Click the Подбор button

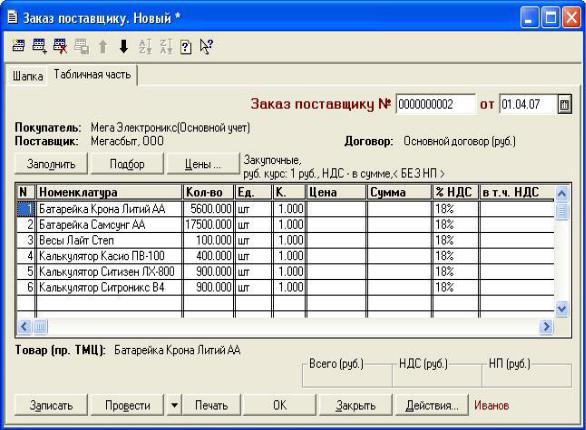(x=127, y=164)
